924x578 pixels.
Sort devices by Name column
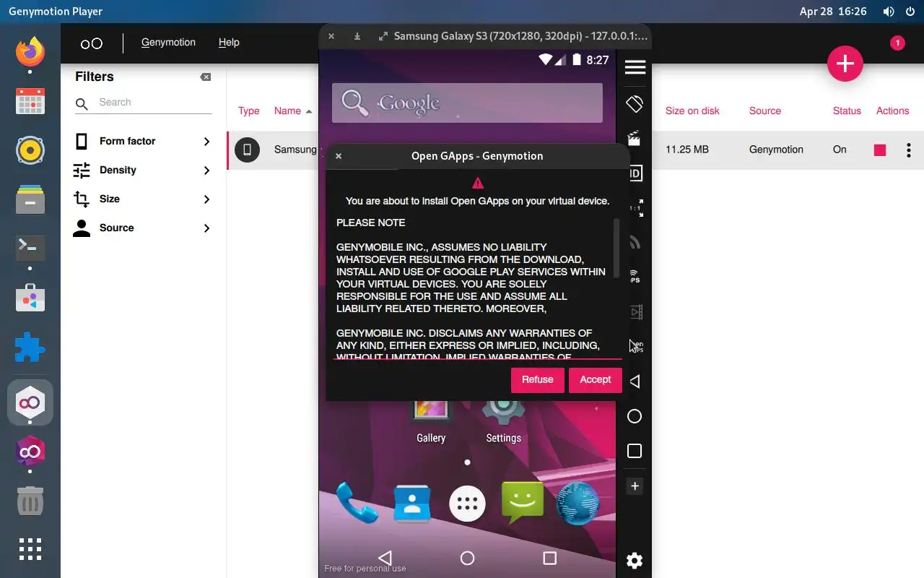pos(292,111)
